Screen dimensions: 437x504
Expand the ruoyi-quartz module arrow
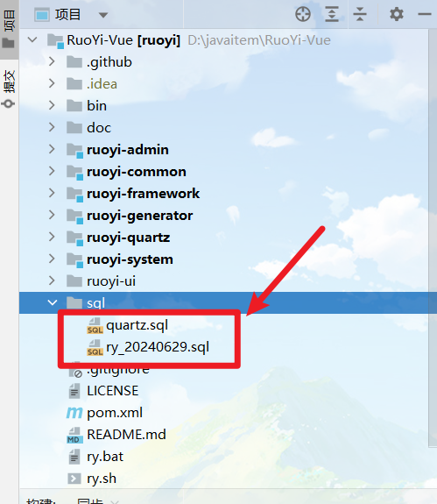click(x=52, y=237)
